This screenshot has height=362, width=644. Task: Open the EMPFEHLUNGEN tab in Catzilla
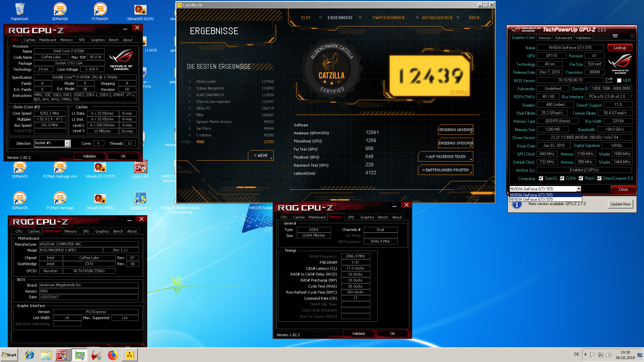click(388, 18)
